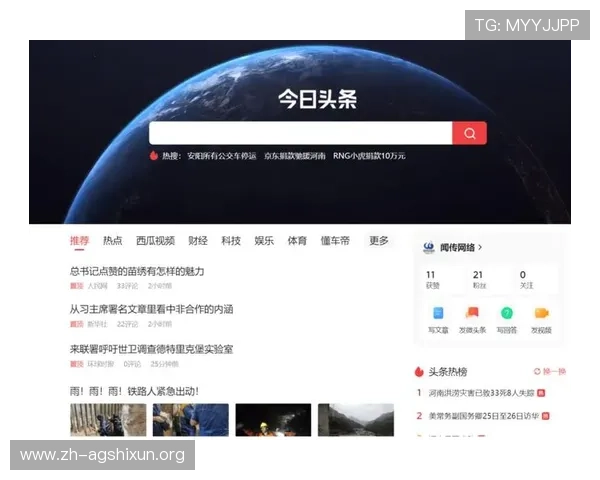View the 21 粉丝 followers count
This screenshot has width=600, height=480.
(x=479, y=279)
